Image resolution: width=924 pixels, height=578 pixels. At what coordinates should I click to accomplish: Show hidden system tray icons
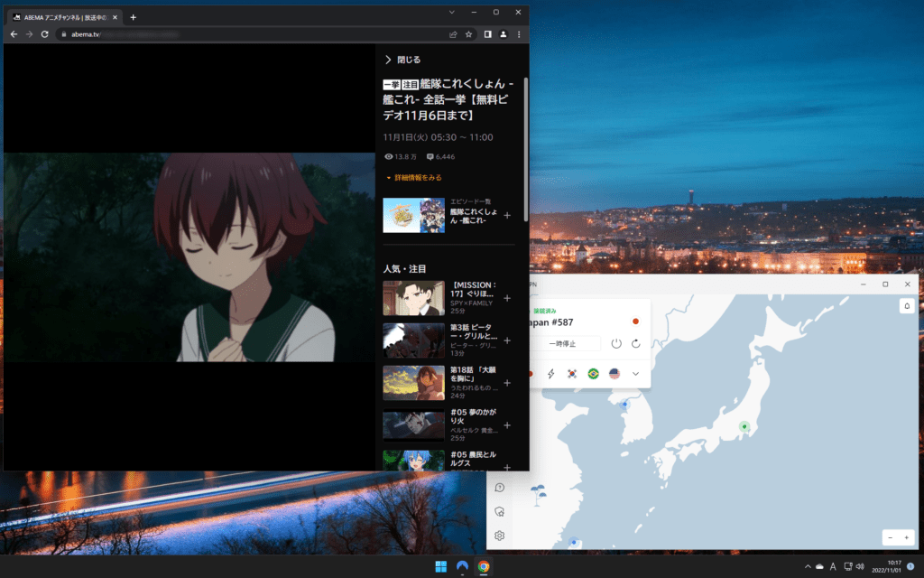808,566
